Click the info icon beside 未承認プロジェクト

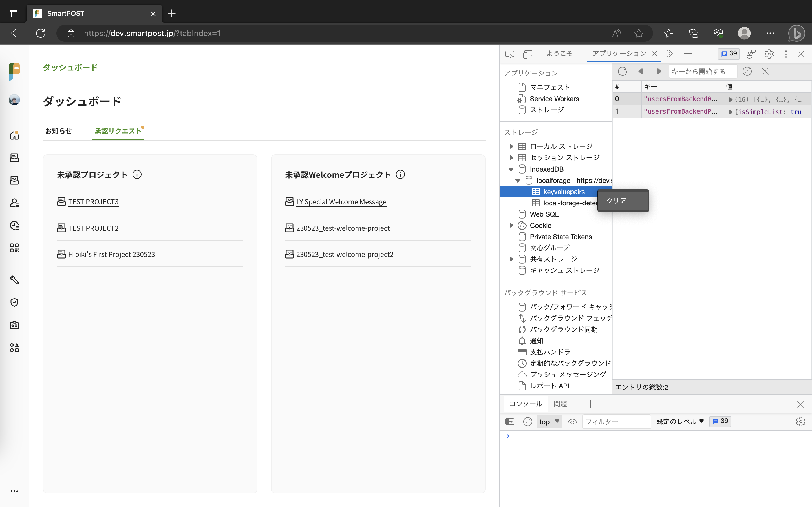click(x=137, y=175)
